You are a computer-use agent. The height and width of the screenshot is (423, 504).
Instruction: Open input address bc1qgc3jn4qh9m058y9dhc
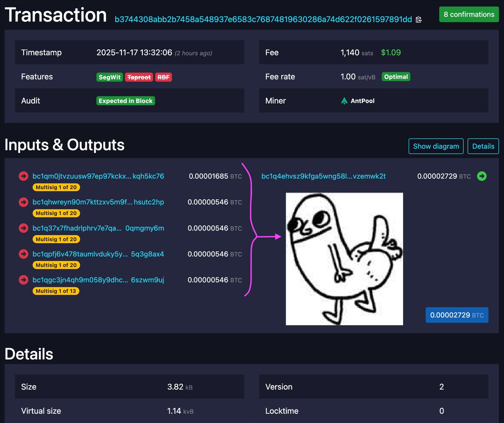click(x=98, y=280)
